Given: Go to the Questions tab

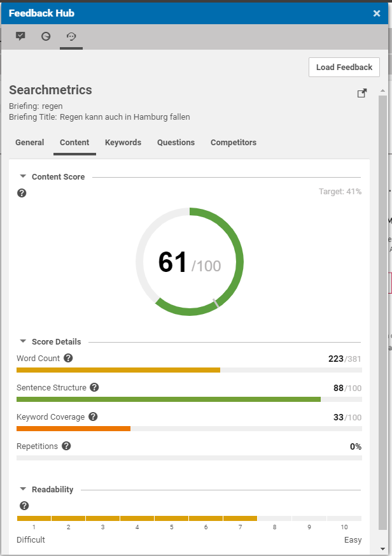Looking at the screenshot, I should coord(176,143).
